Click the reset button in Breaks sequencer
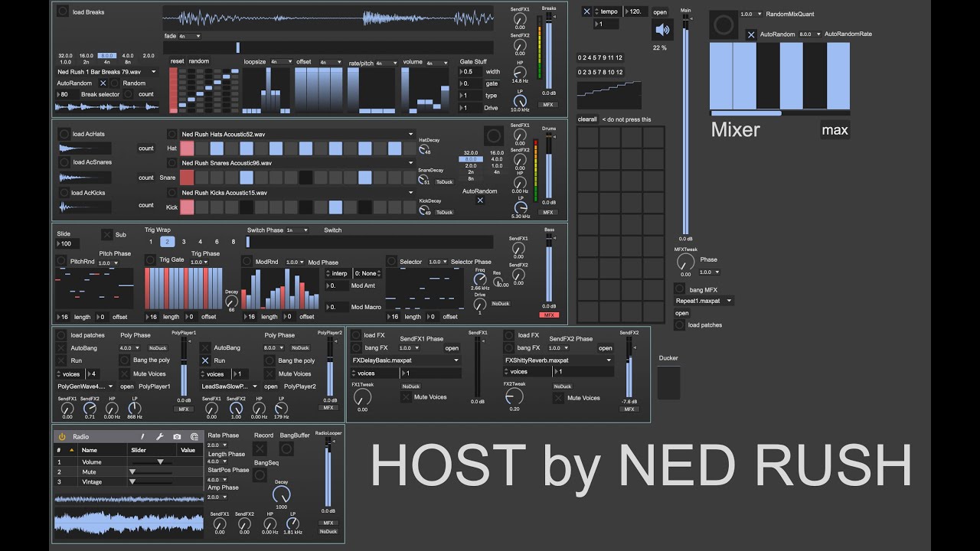This screenshot has height=551, width=980. pyautogui.click(x=177, y=61)
